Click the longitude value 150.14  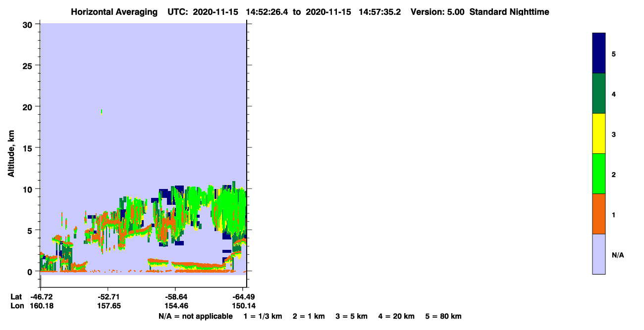tap(244, 306)
